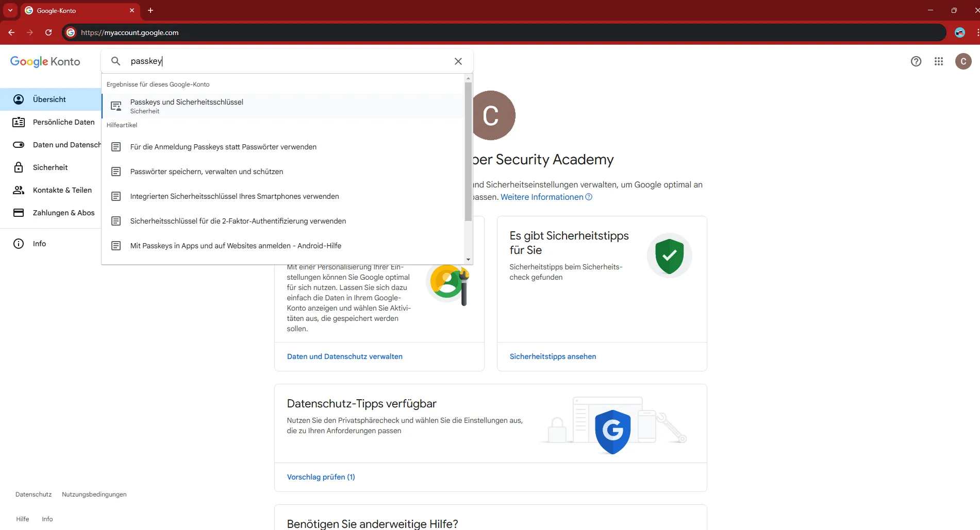Open the tab search dropdown arrow
980x530 pixels.
pos(10,10)
